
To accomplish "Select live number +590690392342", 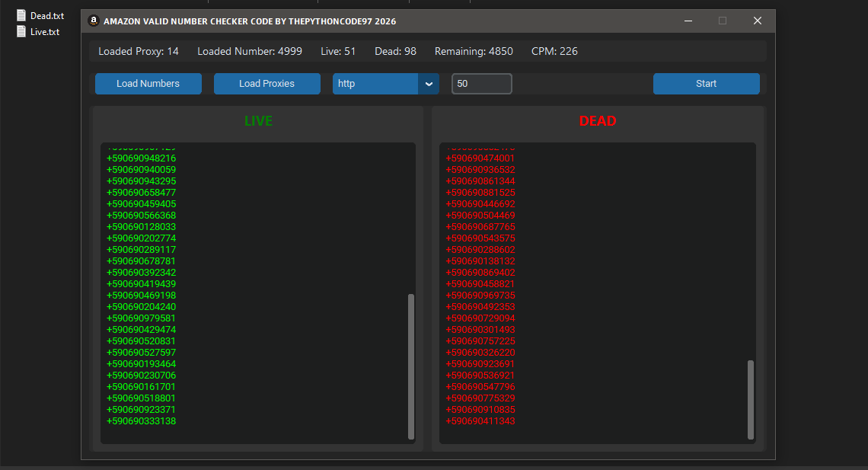I will coord(141,273).
